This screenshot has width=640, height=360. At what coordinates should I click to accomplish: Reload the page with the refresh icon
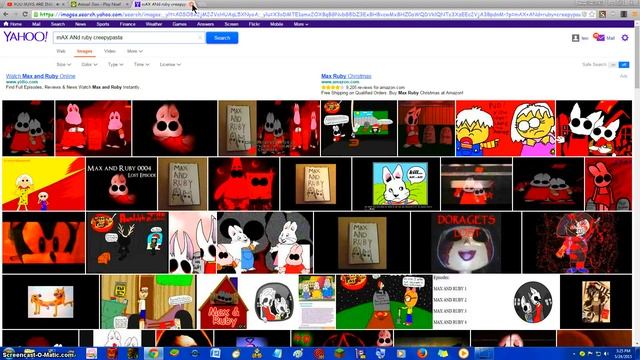25,14
